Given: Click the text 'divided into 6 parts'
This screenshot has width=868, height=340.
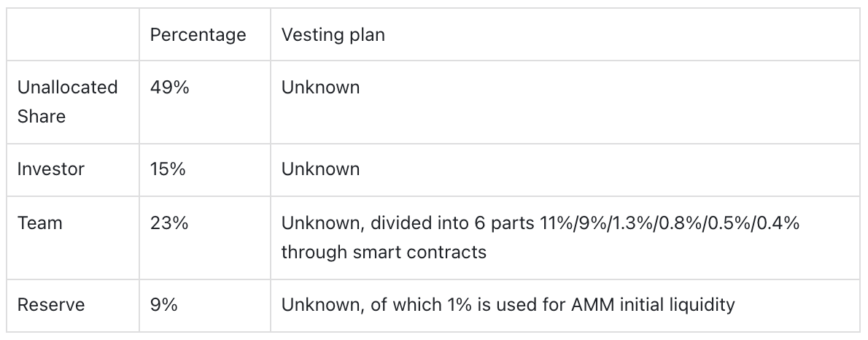Looking at the screenshot, I should 452,223.
